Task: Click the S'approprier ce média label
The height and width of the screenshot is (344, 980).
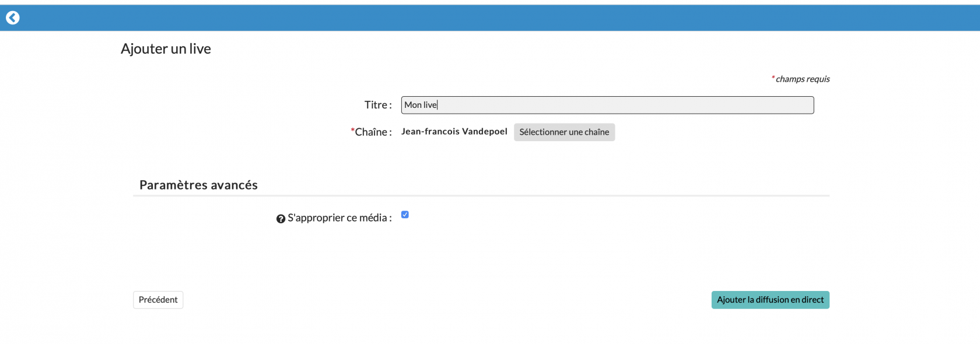Action: tap(339, 218)
